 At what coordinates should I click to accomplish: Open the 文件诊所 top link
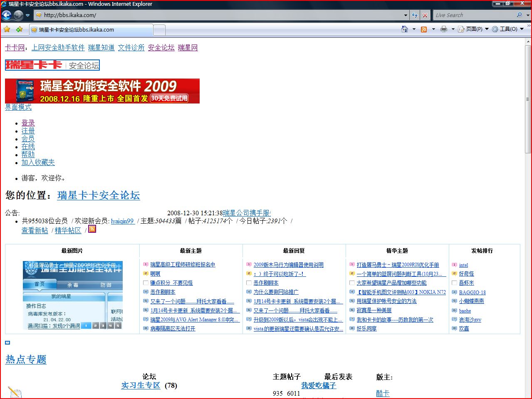coord(131,48)
